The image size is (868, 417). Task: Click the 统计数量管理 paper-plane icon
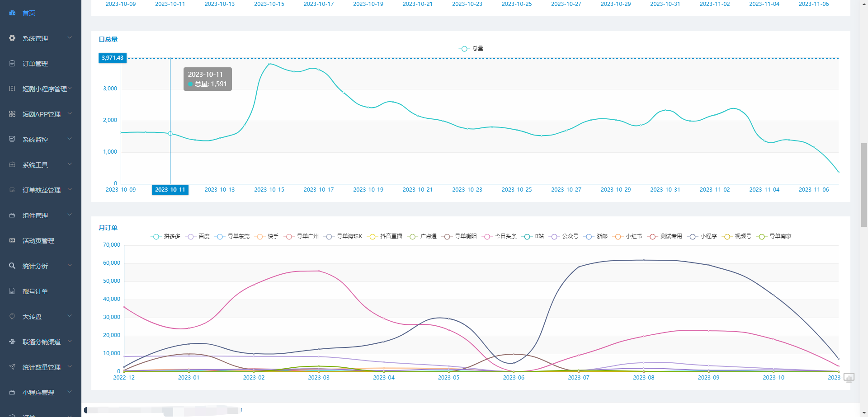click(x=12, y=367)
